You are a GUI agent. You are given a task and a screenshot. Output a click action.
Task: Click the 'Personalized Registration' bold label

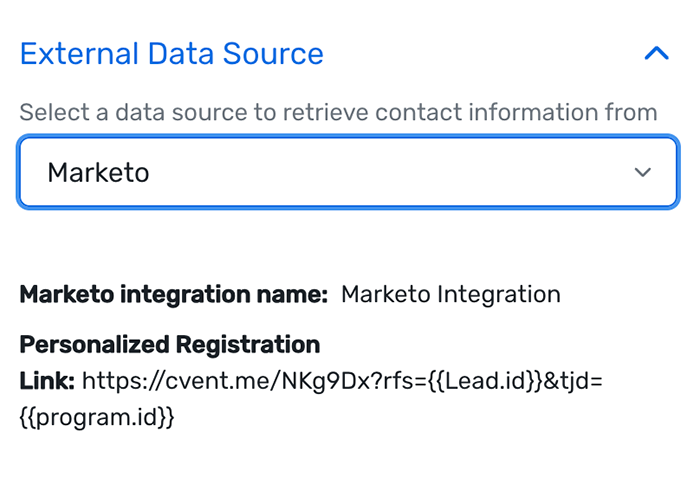pyautogui.click(x=170, y=345)
